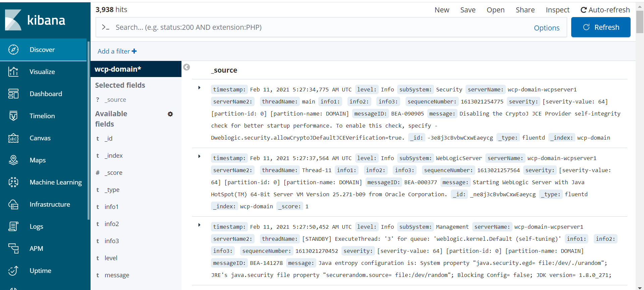Click the 3,938 hits count
Viewport: 644px width, 290px height.
[111, 10]
